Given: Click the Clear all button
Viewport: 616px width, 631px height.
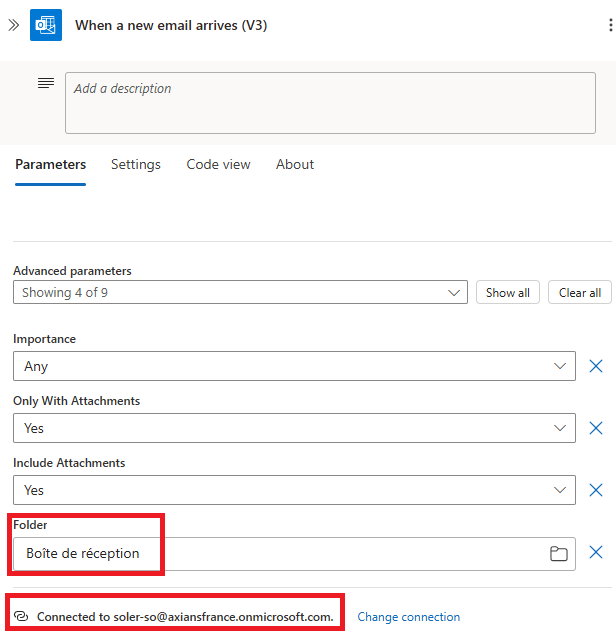Looking at the screenshot, I should [x=580, y=292].
